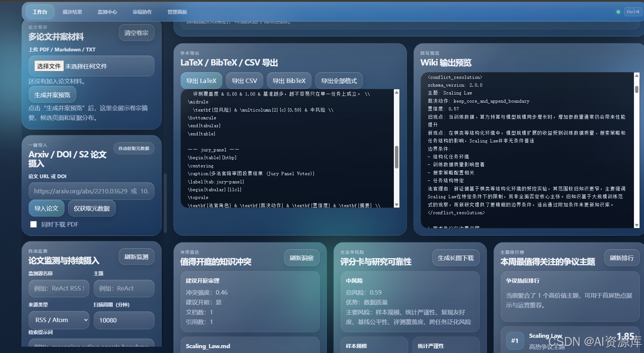Click Wiki preview scrollbar down arrow
The width and height of the screenshot is (644, 353).
click(x=637, y=225)
